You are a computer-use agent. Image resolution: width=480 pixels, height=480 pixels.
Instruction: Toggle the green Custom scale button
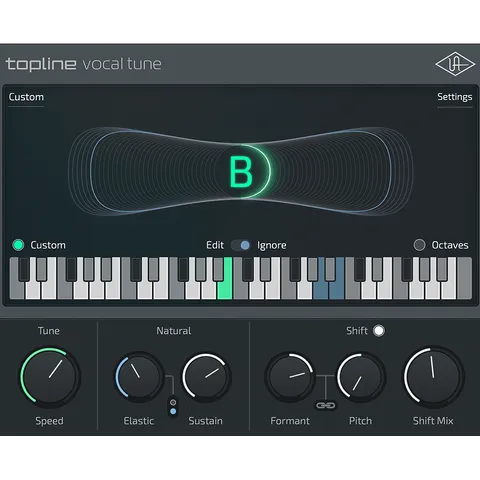(18, 245)
